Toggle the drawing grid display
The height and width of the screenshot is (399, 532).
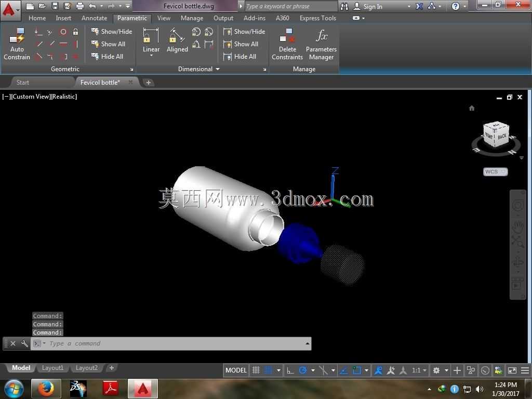tap(256, 370)
